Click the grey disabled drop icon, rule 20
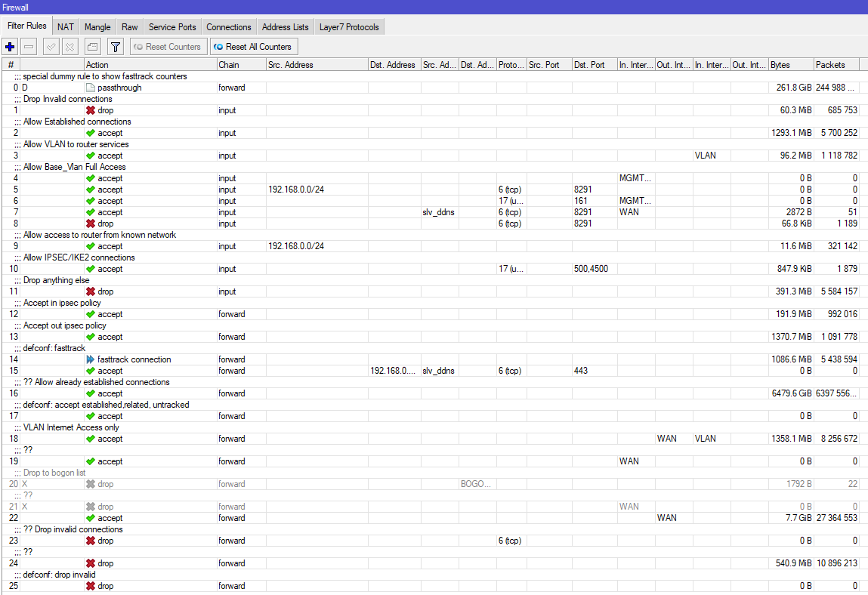 (x=91, y=484)
